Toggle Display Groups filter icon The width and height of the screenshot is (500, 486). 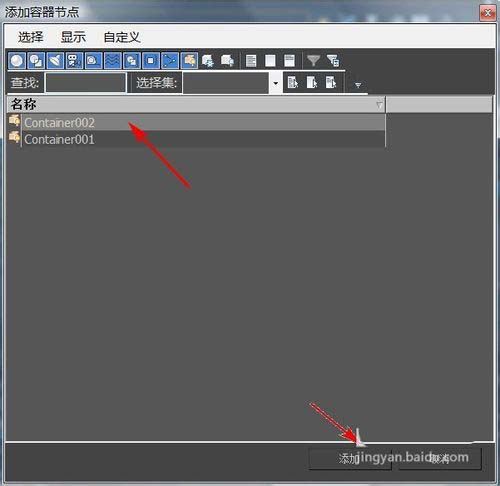point(132,61)
